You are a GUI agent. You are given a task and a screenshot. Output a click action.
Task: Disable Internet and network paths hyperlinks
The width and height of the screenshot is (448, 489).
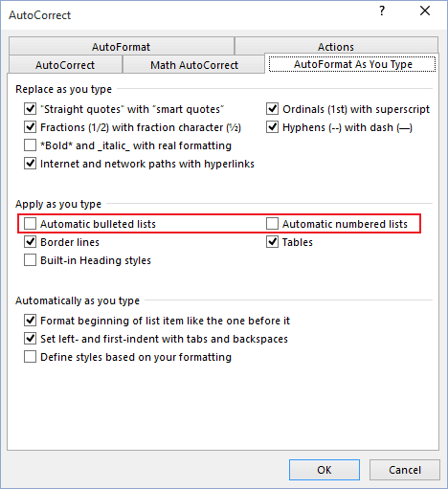coord(31,164)
